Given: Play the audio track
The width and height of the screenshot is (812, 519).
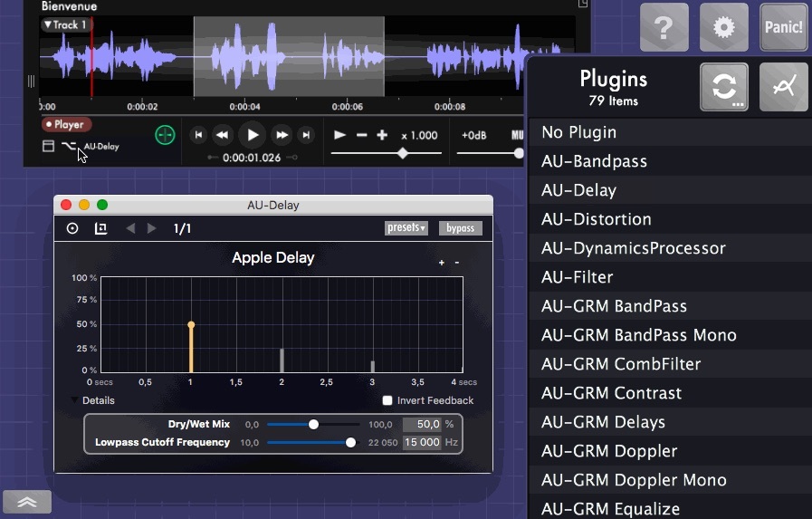Looking at the screenshot, I should (253, 135).
